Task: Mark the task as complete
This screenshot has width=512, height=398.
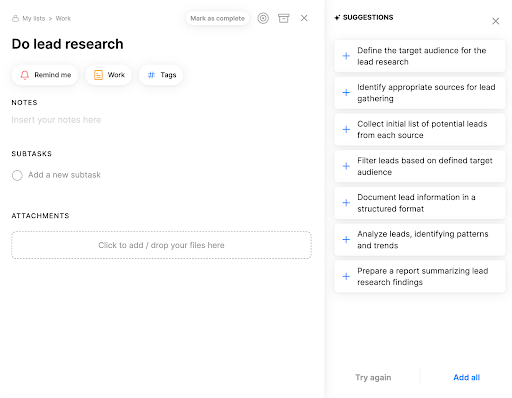Action: 217,18
